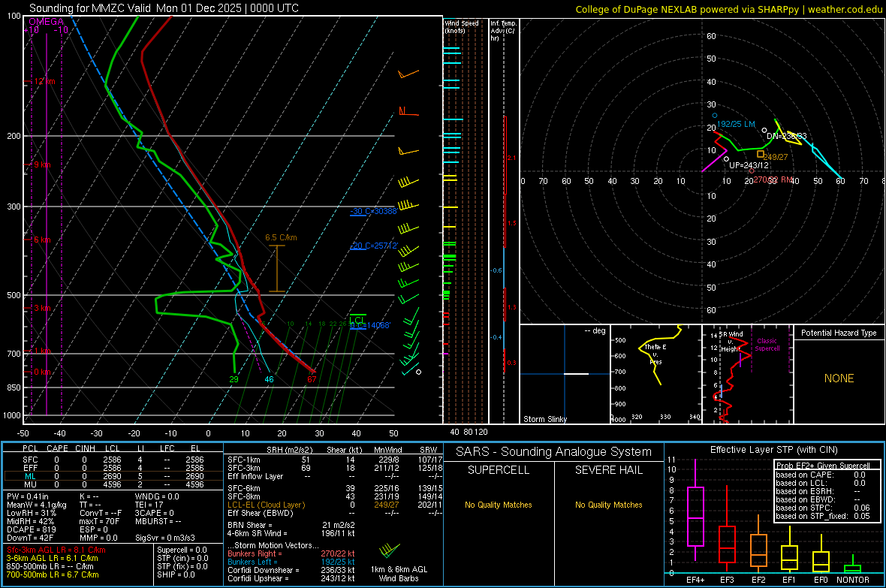Screen dimensions: 886x588
Task: Click the PW = 0.41in value
Action: (x=28, y=496)
